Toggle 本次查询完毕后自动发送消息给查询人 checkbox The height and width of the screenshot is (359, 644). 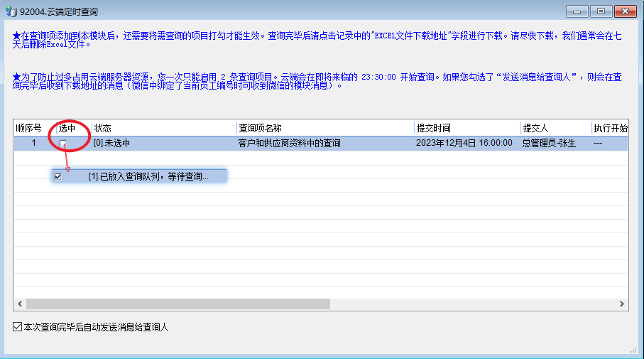click(x=17, y=328)
